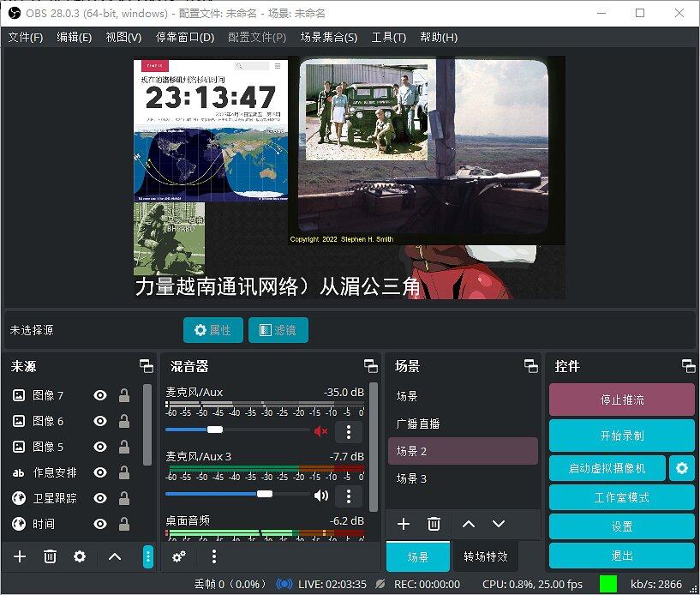The width and height of the screenshot is (700, 595).
Task: Add a new source with plus icon
Action: [20, 556]
